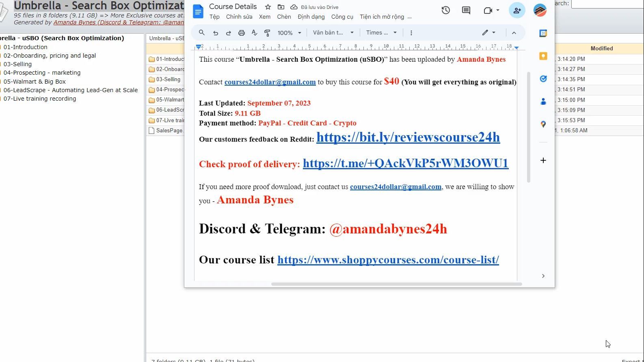Open the Times font dropdown
The height and width of the screenshot is (362, 644).
point(381,33)
